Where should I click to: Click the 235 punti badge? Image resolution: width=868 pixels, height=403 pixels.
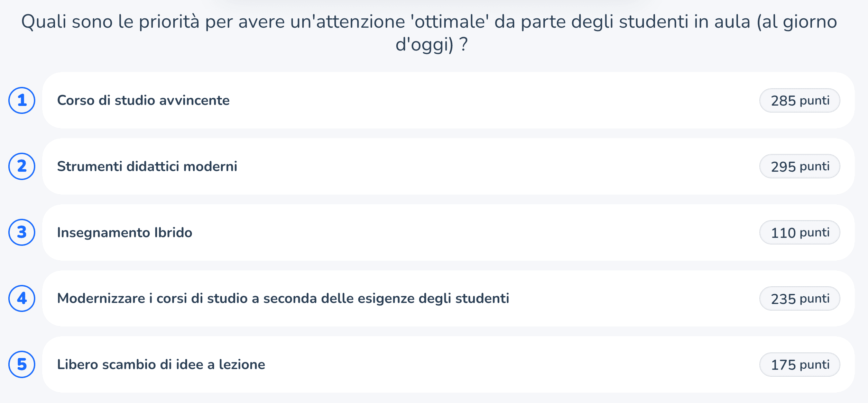point(800,298)
